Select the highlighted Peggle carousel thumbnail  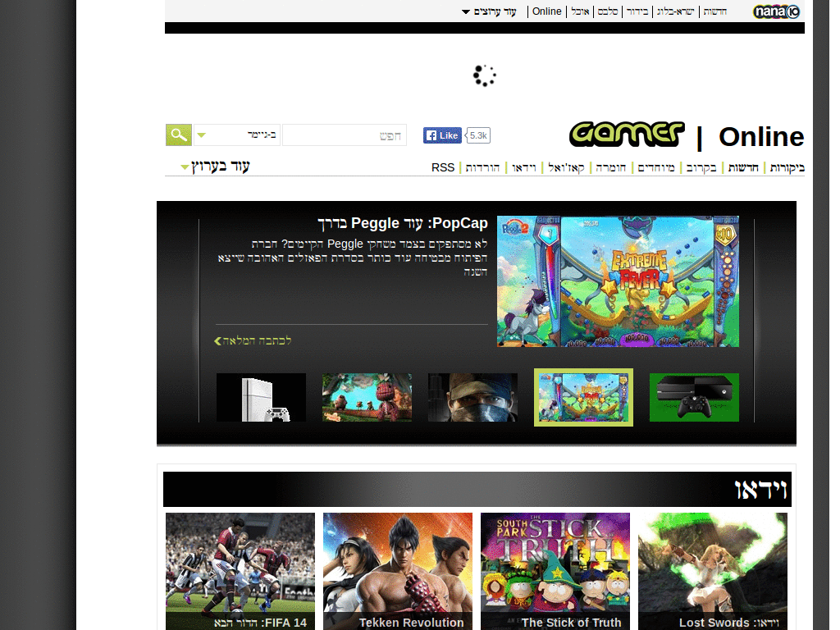coord(583,398)
